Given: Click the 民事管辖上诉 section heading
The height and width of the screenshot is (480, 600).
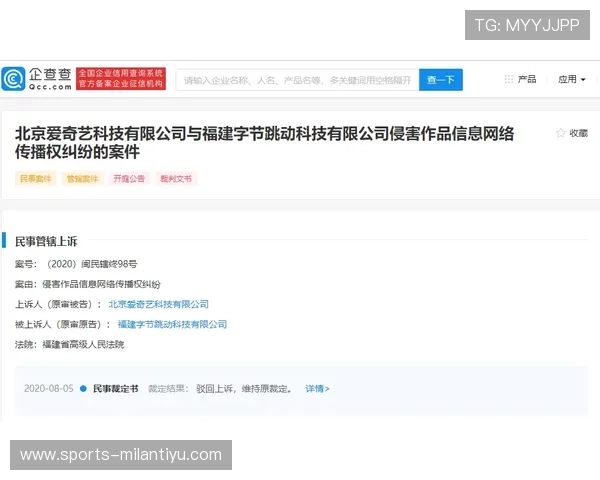Looking at the screenshot, I should 46,242.
